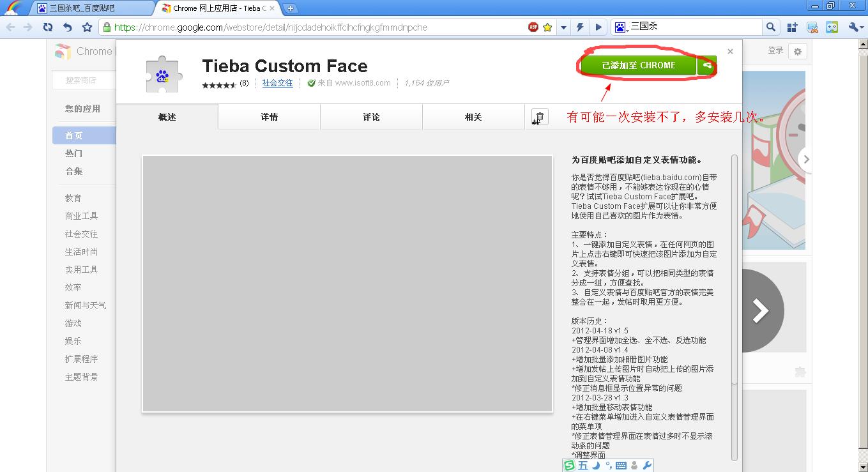This screenshot has width=868, height=472.
Task: Click the 三国杀 search box
Action: 695,27
